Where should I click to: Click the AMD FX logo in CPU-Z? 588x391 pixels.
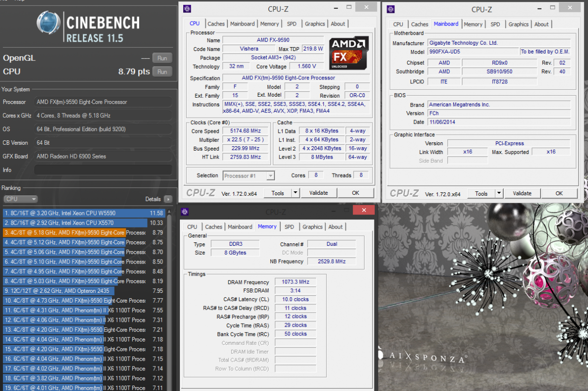(349, 53)
